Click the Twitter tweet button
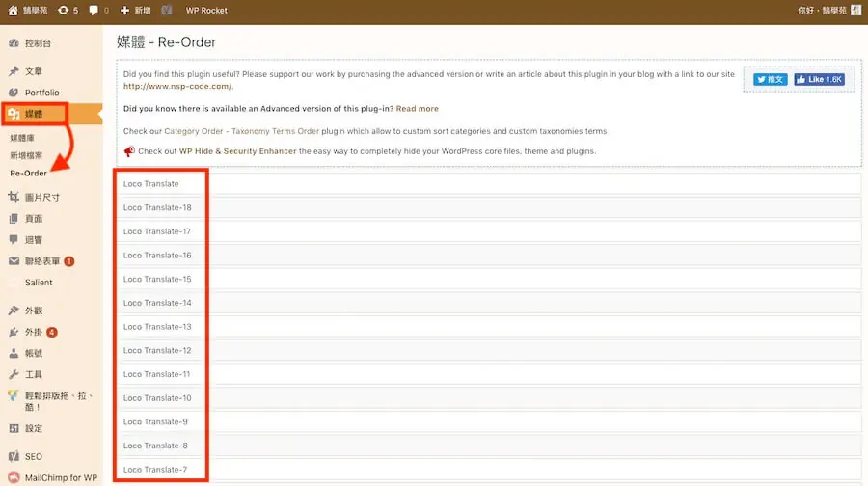The image size is (868, 486). click(770, 80)
